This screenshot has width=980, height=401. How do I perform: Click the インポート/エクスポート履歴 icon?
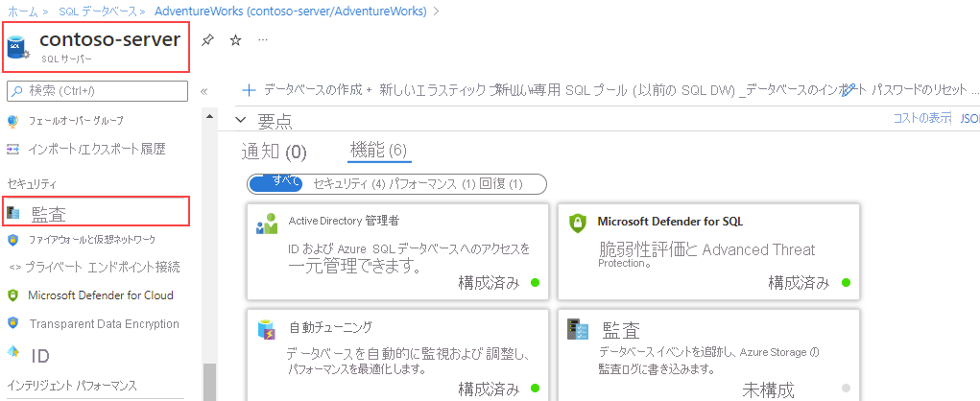(13, 150)
